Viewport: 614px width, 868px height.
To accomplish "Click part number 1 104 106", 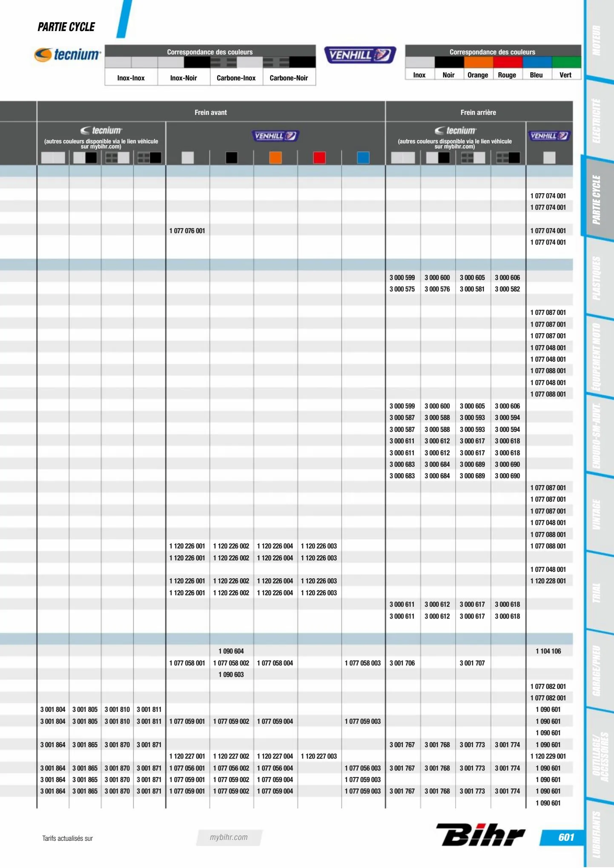I will click(548, 651).
